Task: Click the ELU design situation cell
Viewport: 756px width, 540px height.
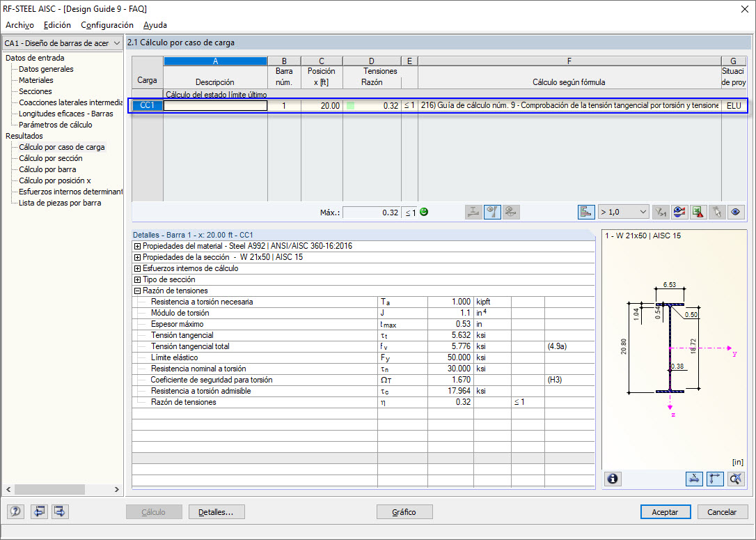Action: tap(733, 106)
